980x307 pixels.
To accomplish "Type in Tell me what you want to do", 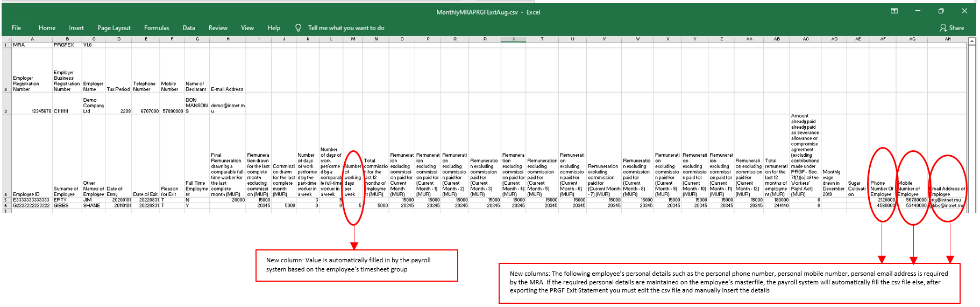I will 346,28.
